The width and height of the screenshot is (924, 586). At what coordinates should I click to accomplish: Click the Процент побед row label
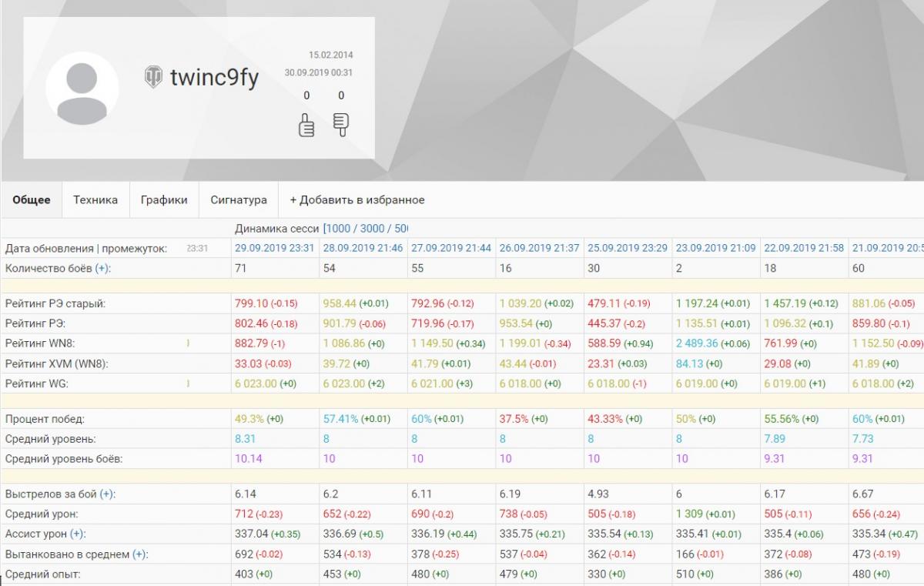tap(45, 419)
